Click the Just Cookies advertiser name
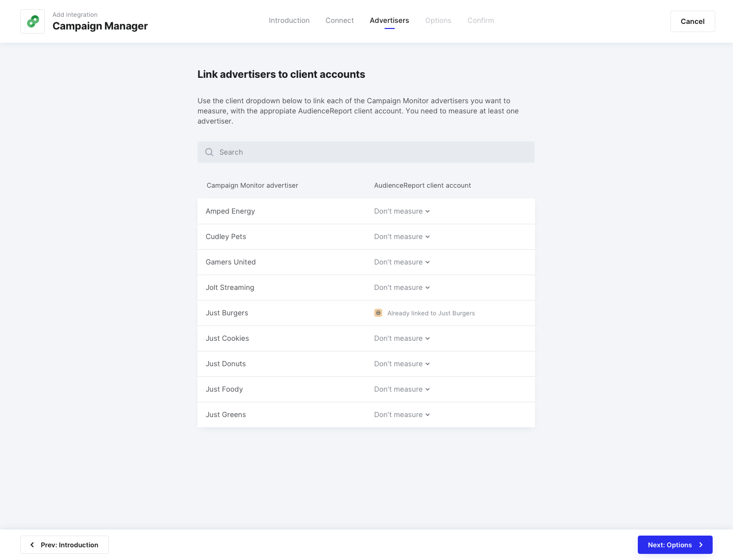 pos(228,338)
